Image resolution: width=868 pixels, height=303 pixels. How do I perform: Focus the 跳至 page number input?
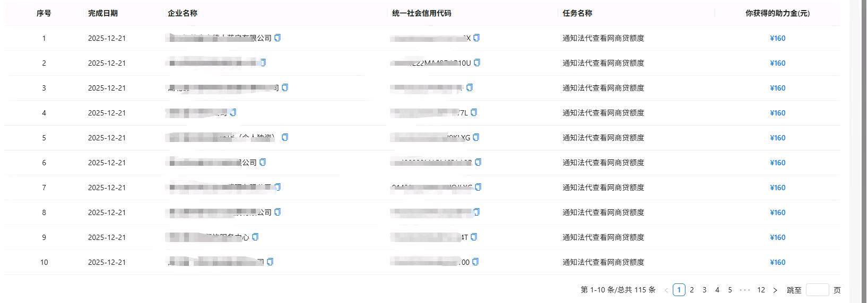pos(817,290)
